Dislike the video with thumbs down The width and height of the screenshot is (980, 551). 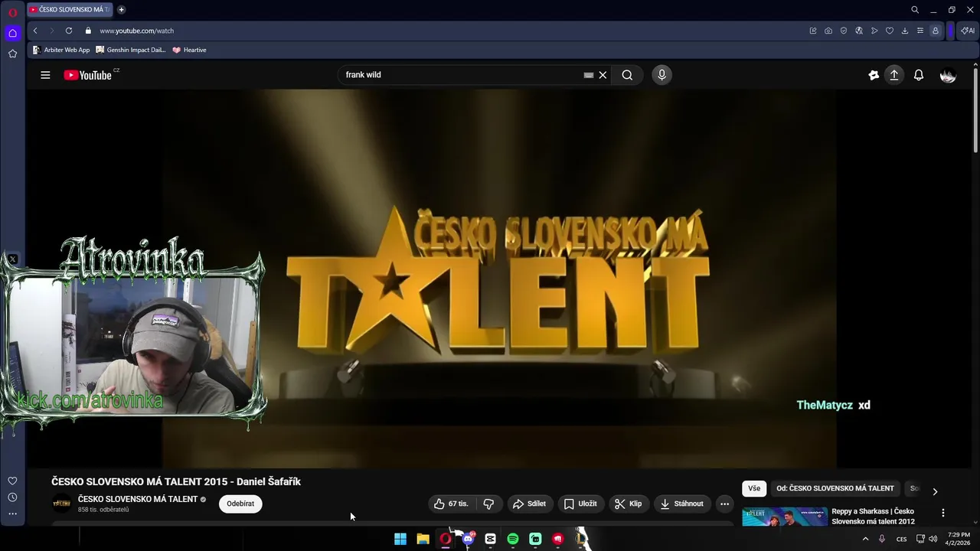pyautogui.click(x=488, y=504)
